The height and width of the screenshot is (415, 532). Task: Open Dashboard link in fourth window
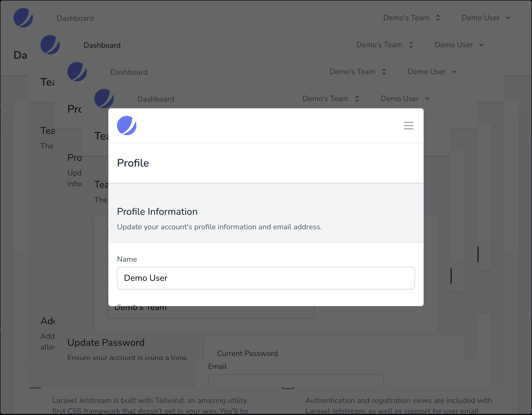(x=156, y=99)
